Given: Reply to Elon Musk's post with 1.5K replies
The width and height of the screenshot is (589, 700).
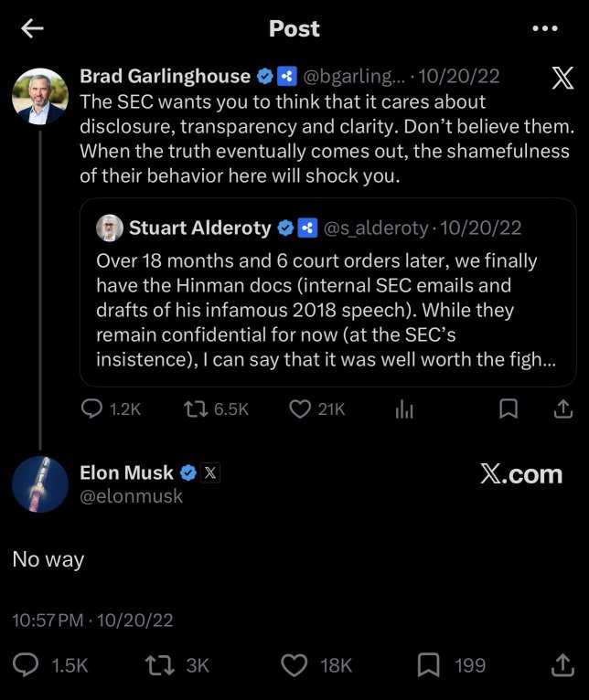Looking at the screenshot, I should (x=50, y=665).
